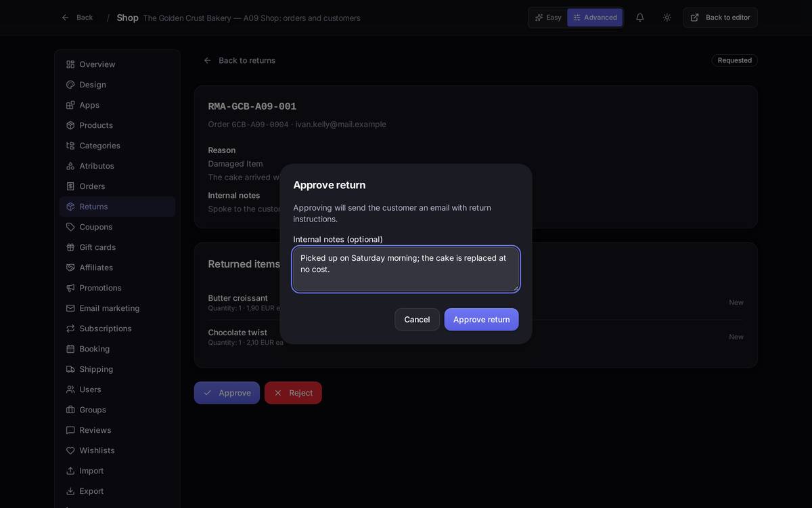Click the Categories sidebar icon

tap(70, 146)
